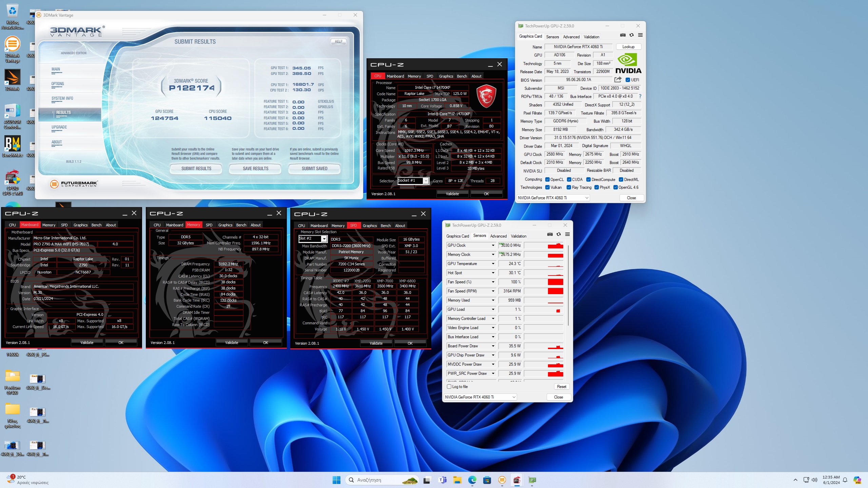
Task: Open File Explorer from the taskbar
Action: (457, 480)
